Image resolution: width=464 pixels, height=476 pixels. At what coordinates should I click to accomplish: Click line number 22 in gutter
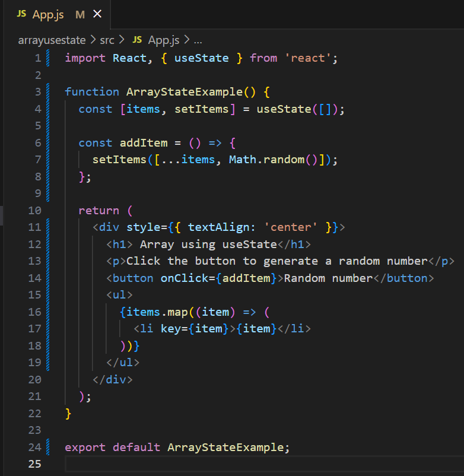click(34, 414)
